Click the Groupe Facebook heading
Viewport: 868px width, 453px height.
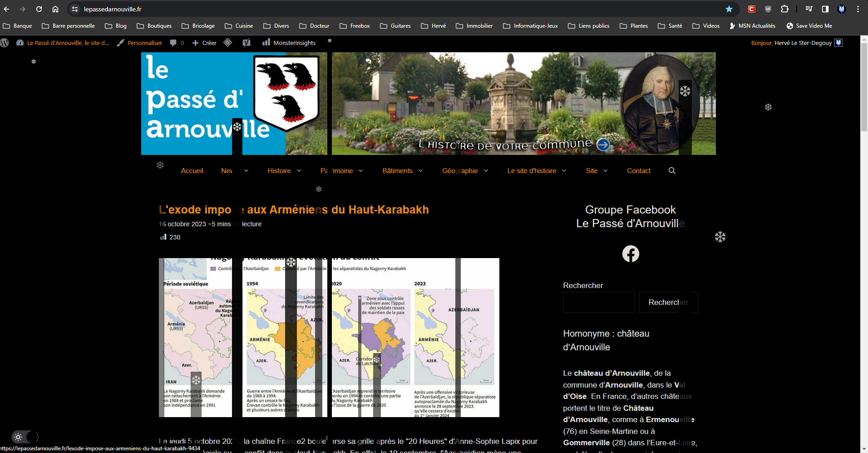[631, 216]
